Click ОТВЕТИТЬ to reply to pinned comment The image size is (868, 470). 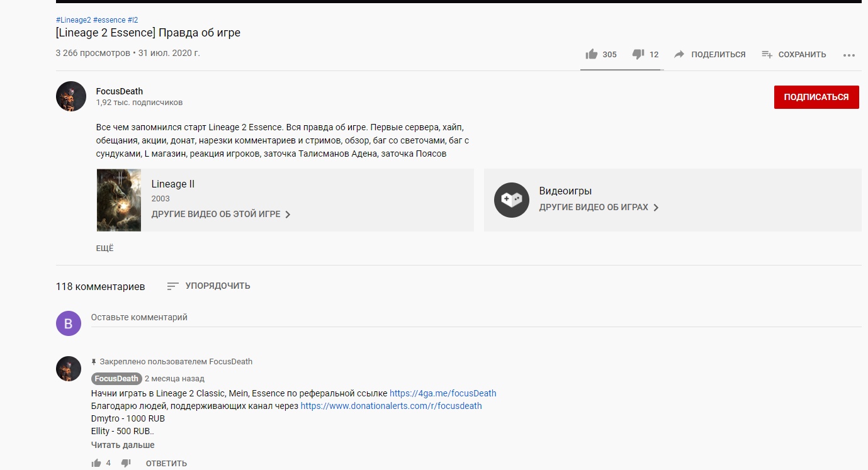(x=166, y=464)
